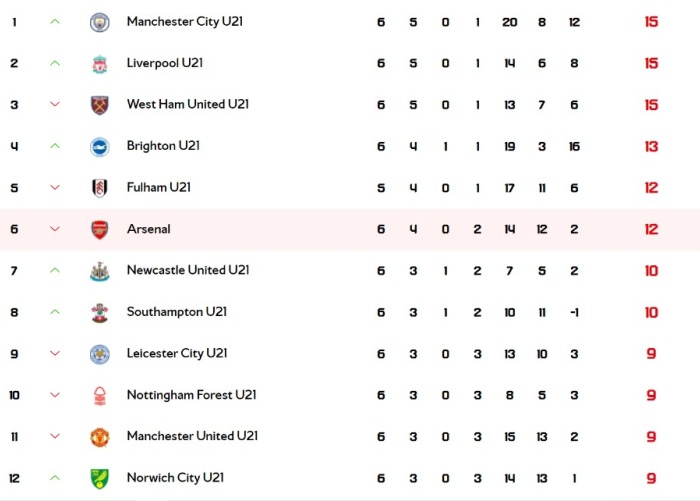Click the red down arrow beside Arsenal
Viewport: 700px width, 501px height.
(55, 229)
